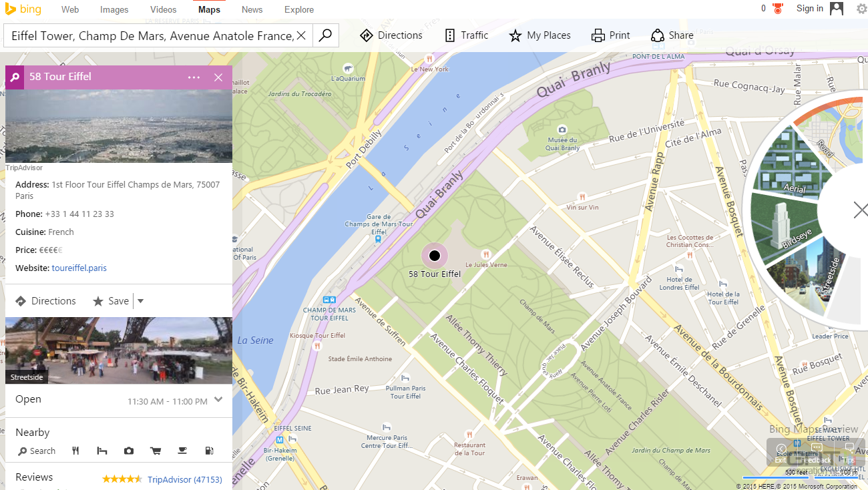Click the phone number +33 1 44 11 23 33
Viewport: 868px width, 490px height.
tap(79, 214)
